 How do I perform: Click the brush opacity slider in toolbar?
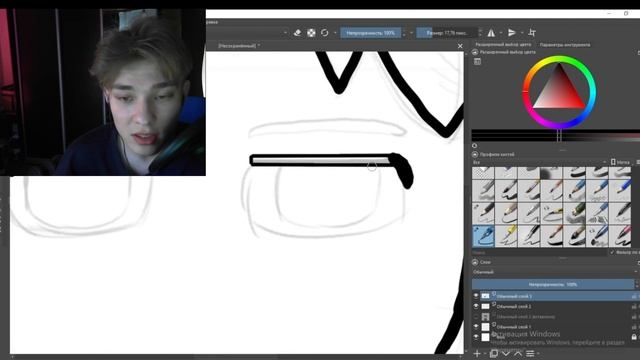coord(371,33)
